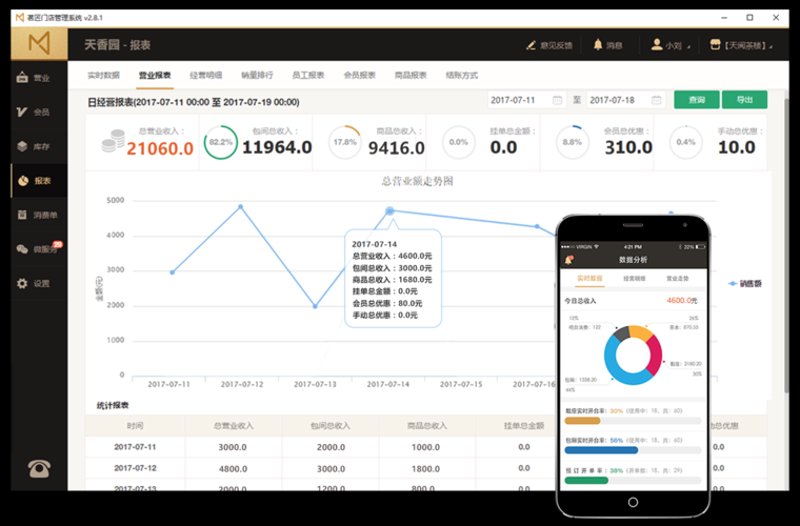This screenshot has height=526, width=800.
Task: Open the end date 2017-07-18 calendar picker
Action: [656, 100]
